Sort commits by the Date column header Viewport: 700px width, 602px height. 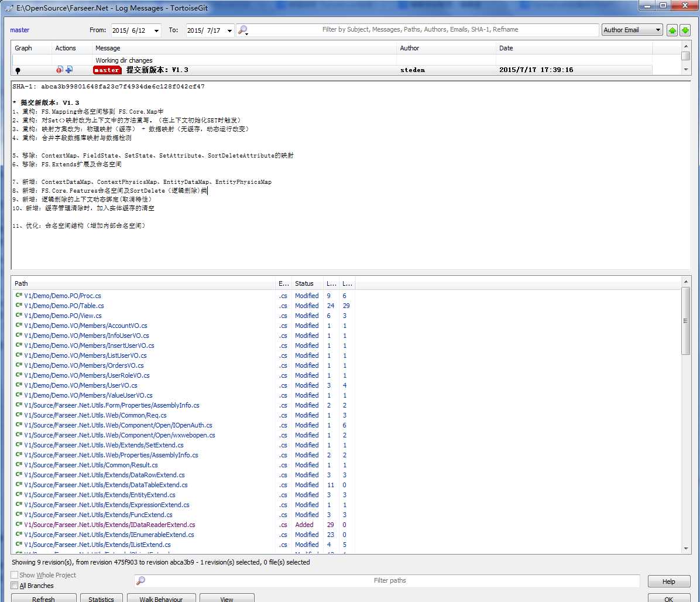pyautogui.click(x=574, y=48)
